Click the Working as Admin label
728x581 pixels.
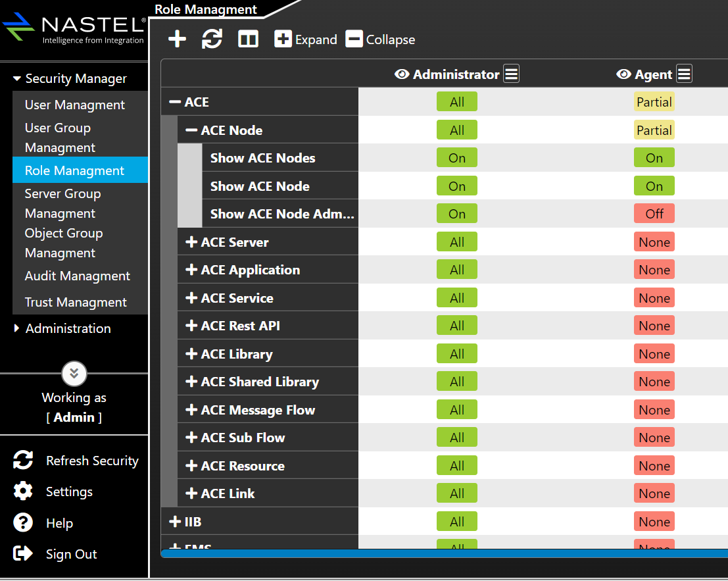point(74,407)
